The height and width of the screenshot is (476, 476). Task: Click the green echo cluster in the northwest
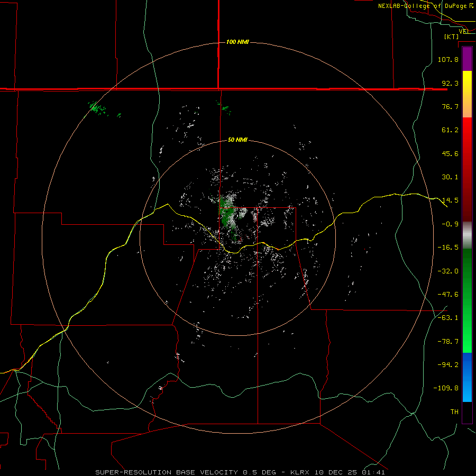tap(99, 108)
